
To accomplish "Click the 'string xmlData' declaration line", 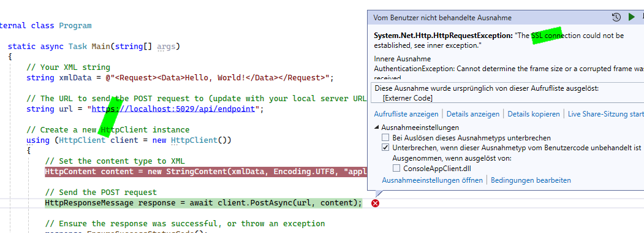I will 180,78.
